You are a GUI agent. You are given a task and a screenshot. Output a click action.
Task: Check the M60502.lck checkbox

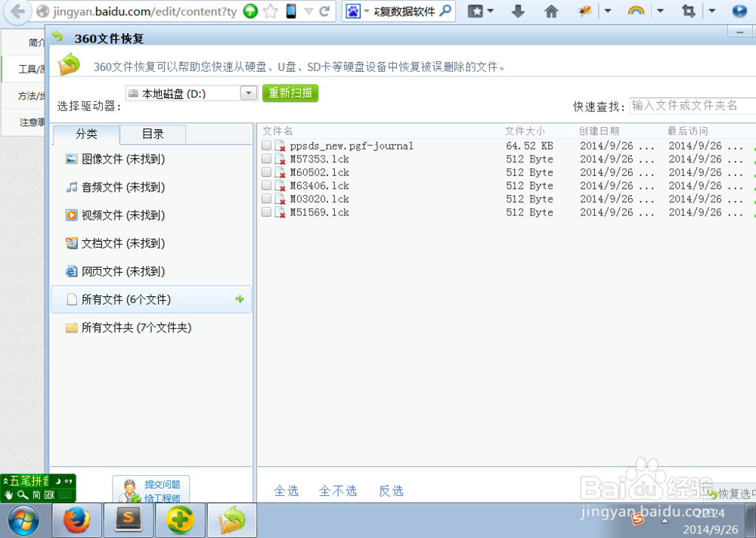(266, 172)
